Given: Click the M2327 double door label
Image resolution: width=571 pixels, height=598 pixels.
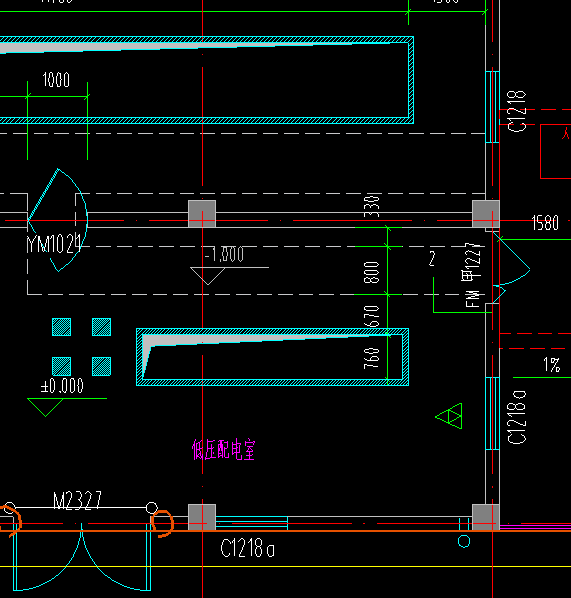Looking at the screenshot, I should pyautogui.click(x=77, y=500).
